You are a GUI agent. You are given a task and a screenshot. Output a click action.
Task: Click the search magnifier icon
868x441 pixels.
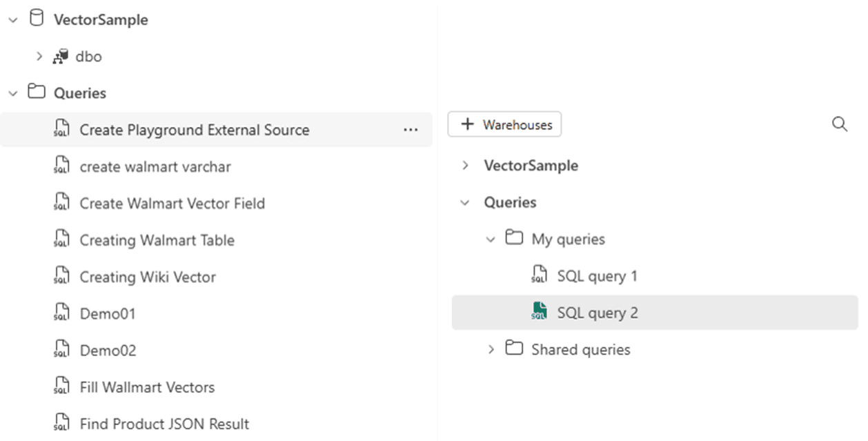tap(840, 124)
